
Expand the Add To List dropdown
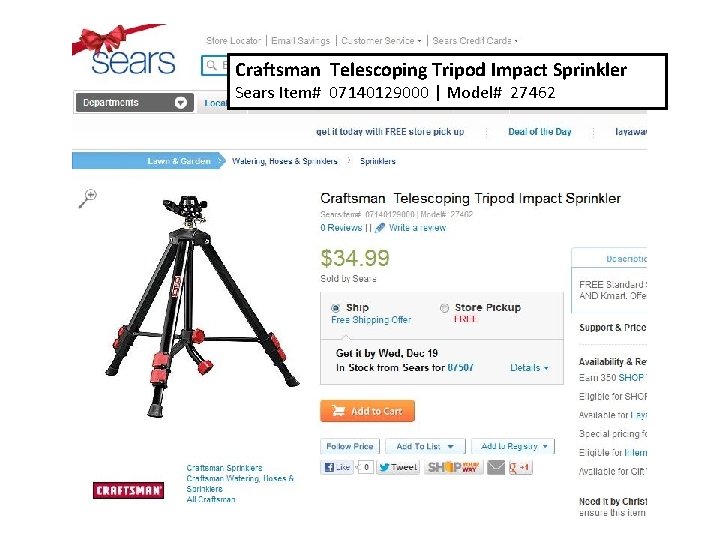(x=425, y=446)
